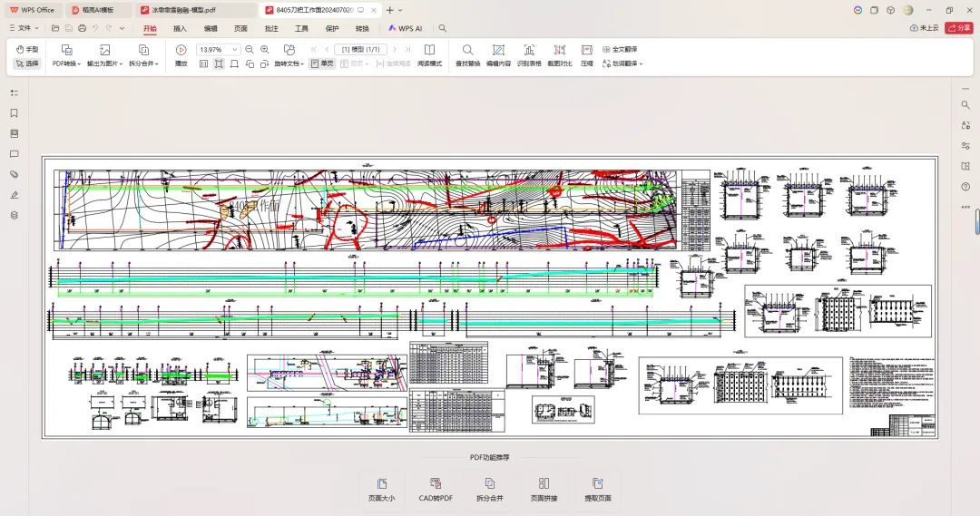The height and width of the screenshot is (516, 980).
Task: Click the 压缩 compress icon
Action: point(587,50)
